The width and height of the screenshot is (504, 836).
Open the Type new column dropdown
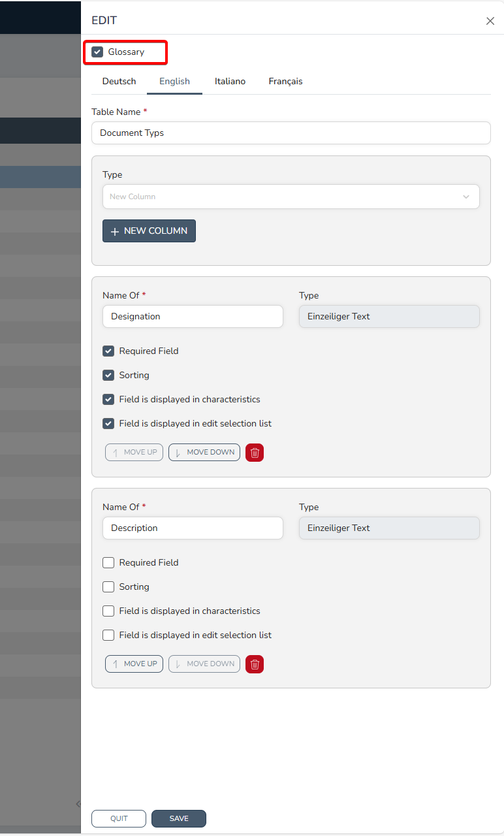point(281,197)
